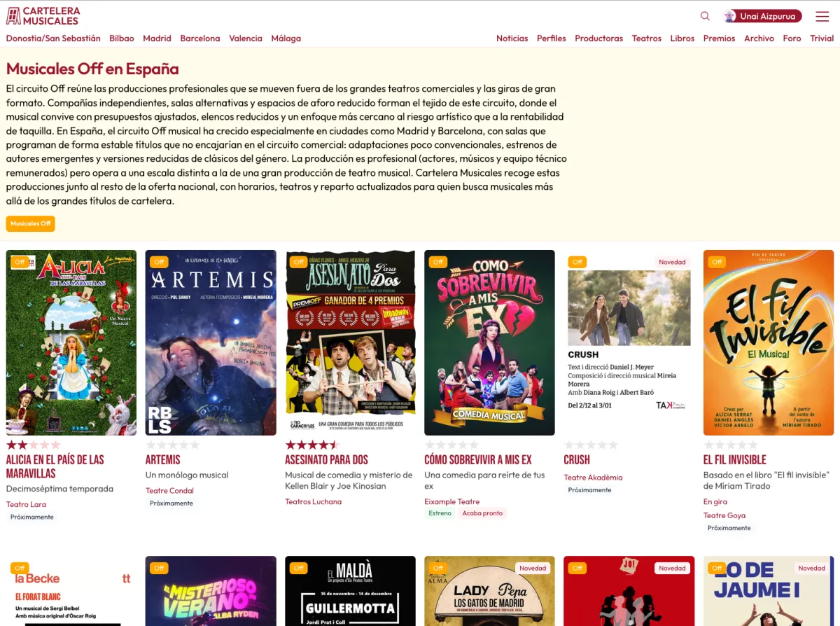Click the ARTEMIS title link

pyautogui.click(x=163, y=460)
